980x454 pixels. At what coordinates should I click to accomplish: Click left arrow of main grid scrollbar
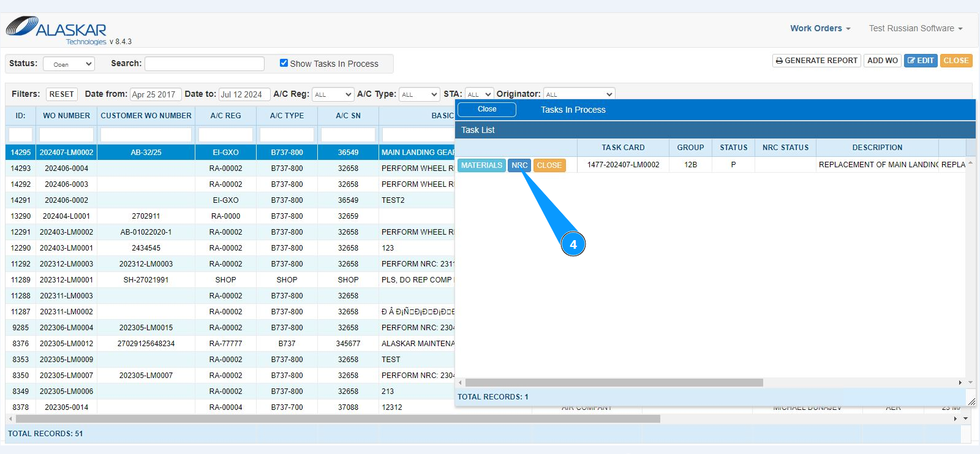pos(10,418)
